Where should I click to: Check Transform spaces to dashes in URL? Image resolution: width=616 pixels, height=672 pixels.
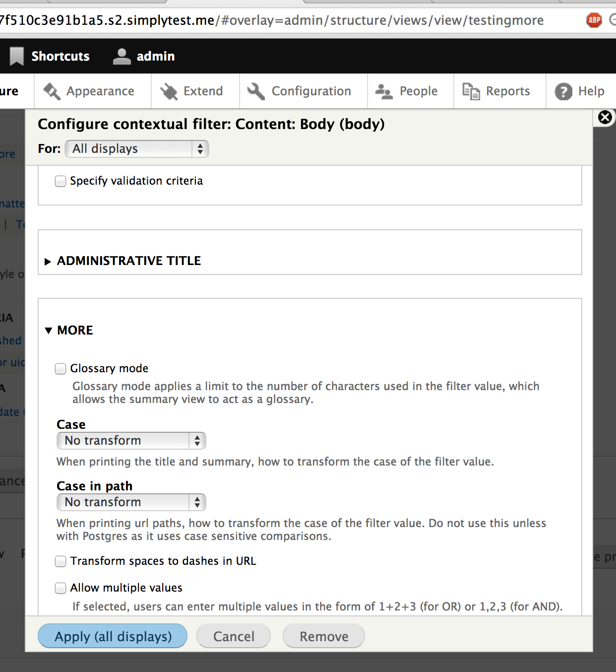pyautogui.click(x=61, y=561)
